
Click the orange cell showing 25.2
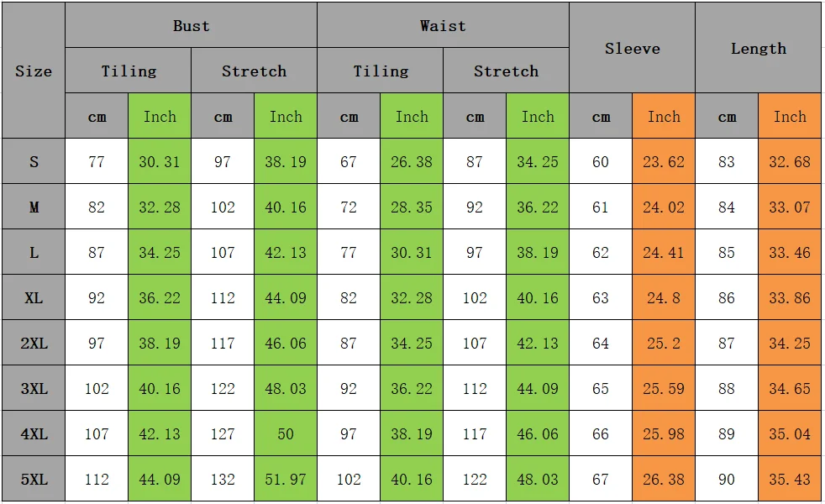[664, 343]
